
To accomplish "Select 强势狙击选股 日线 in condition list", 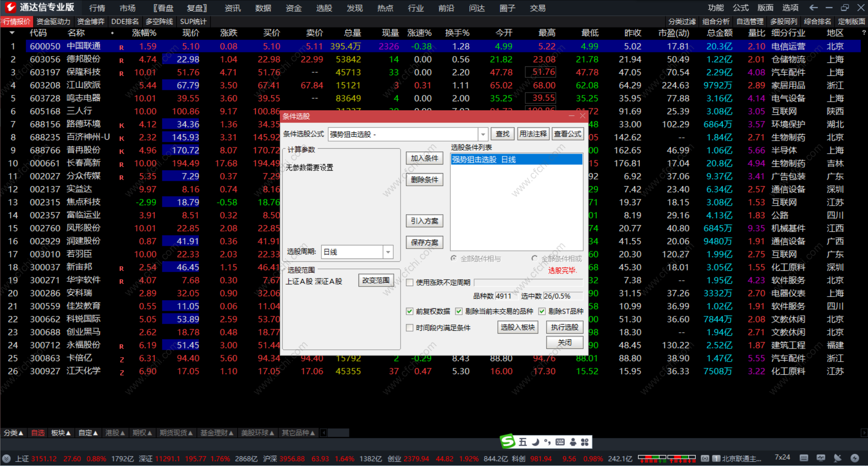I will (x=517, y=160).
